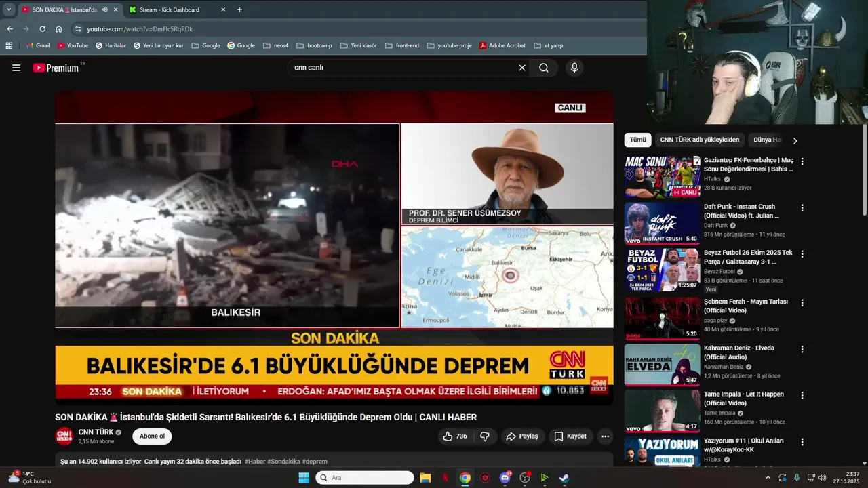Image resolution: width=868 pixels, height=488 pixels.
Task: Open Haritalar bookmark
Action: pos(111,45)
